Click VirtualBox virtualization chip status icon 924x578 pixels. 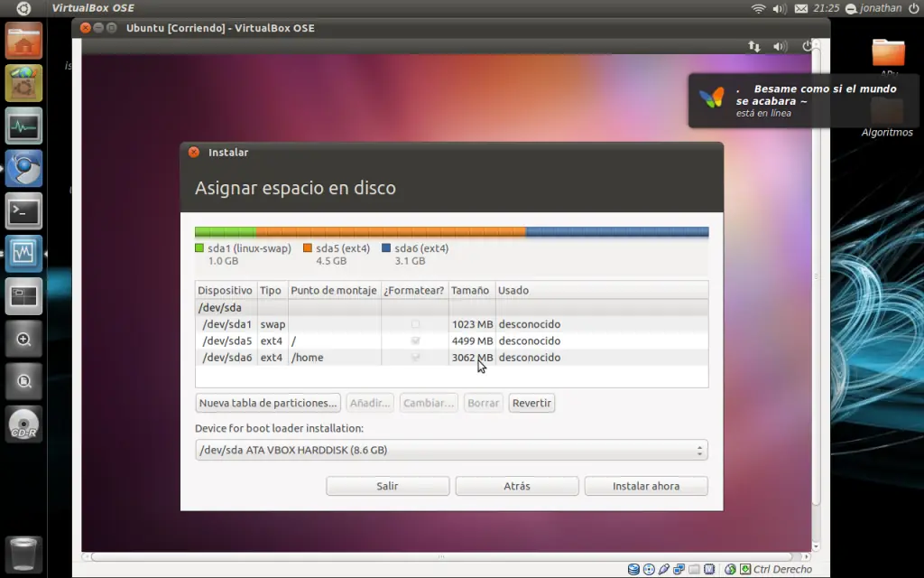point(709,569)
